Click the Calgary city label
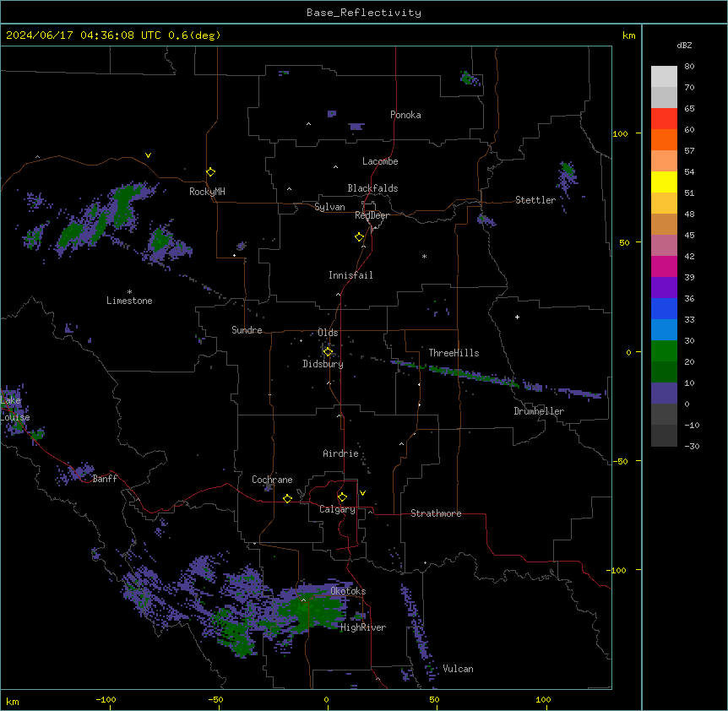This screenshot has width=728, height=711. (337, 509)
